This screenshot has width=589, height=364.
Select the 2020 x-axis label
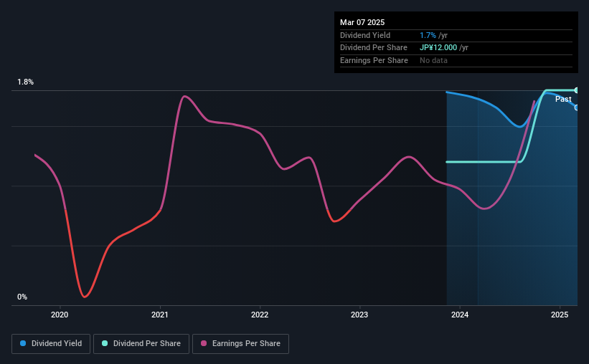pyautogui.click(x=60, y=315)
